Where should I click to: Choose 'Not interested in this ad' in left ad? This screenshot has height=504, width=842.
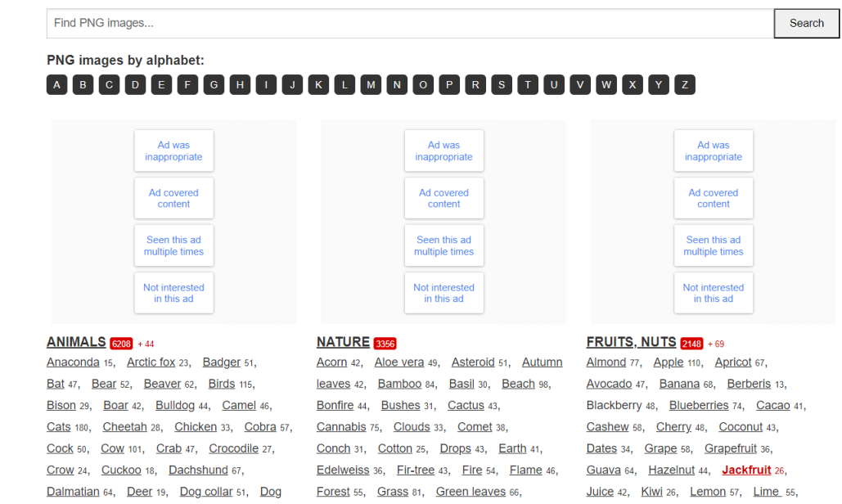coord(173,294)
